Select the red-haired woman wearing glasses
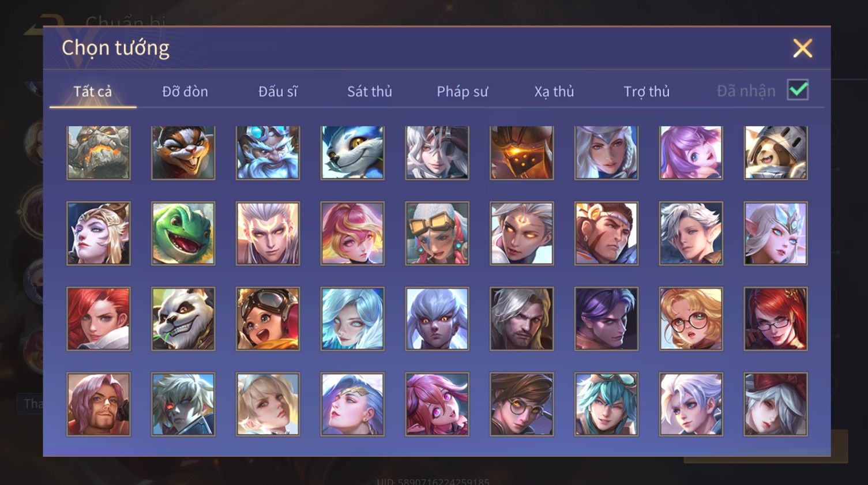Viewport: 868px width, 485px height. (776, 319)
